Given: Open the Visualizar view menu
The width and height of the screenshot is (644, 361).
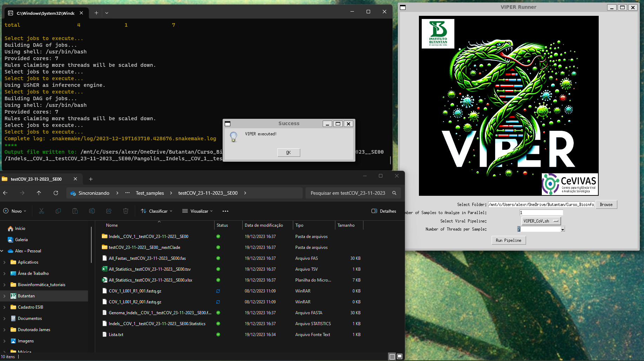Looking at the screenshot, I should click(198, 211).
